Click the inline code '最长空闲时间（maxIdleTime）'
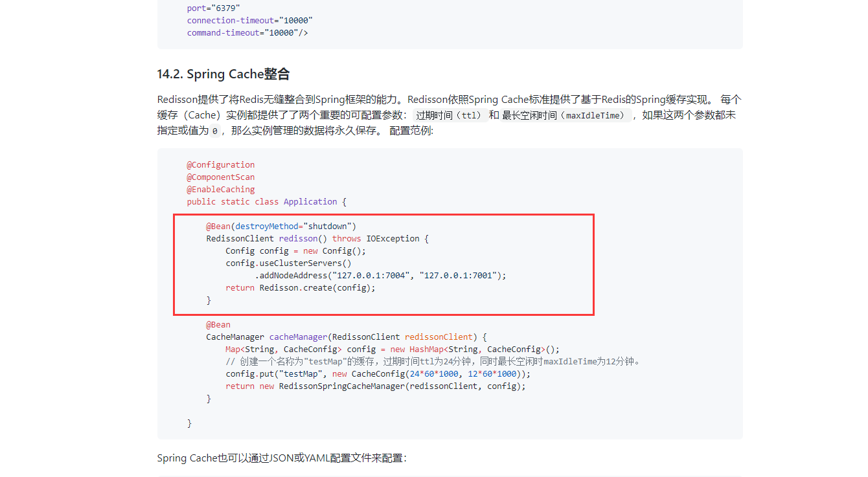This screenshot has height=477, width=868. click(x=566, y=115)
